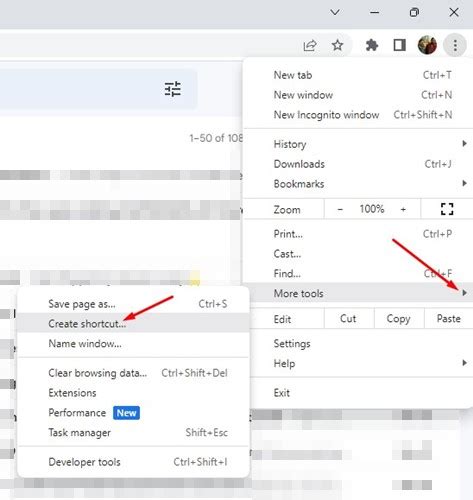The width and height of the screenshot is (473, 500).
Task: Click the Paste button in Edit row
Action: 449,318
